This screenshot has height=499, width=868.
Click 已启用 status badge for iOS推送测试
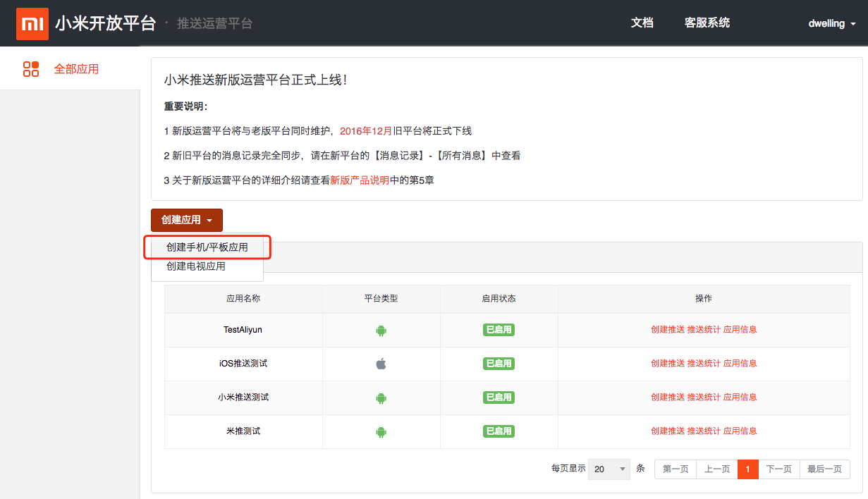tap(499, 364)
